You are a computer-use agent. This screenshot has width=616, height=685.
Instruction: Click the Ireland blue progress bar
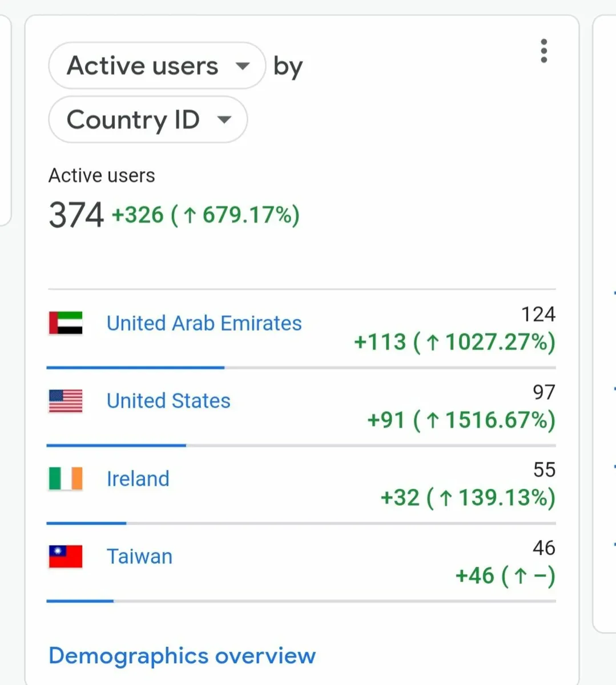[86, 523]
